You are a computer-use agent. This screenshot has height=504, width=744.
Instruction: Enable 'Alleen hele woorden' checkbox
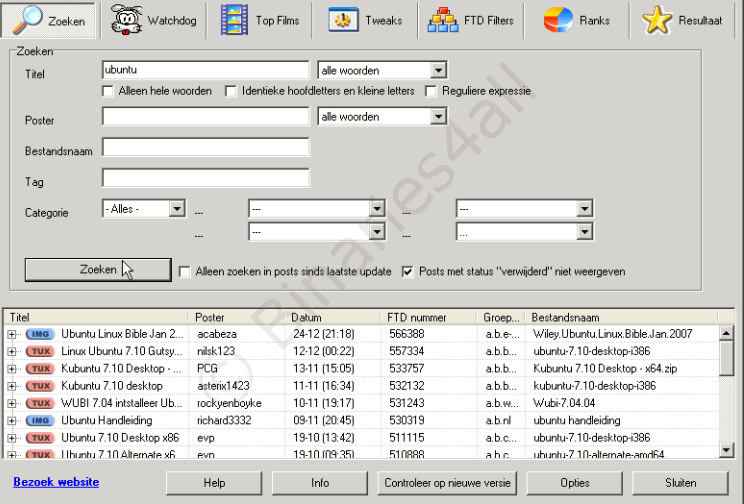tap(108, 91)
